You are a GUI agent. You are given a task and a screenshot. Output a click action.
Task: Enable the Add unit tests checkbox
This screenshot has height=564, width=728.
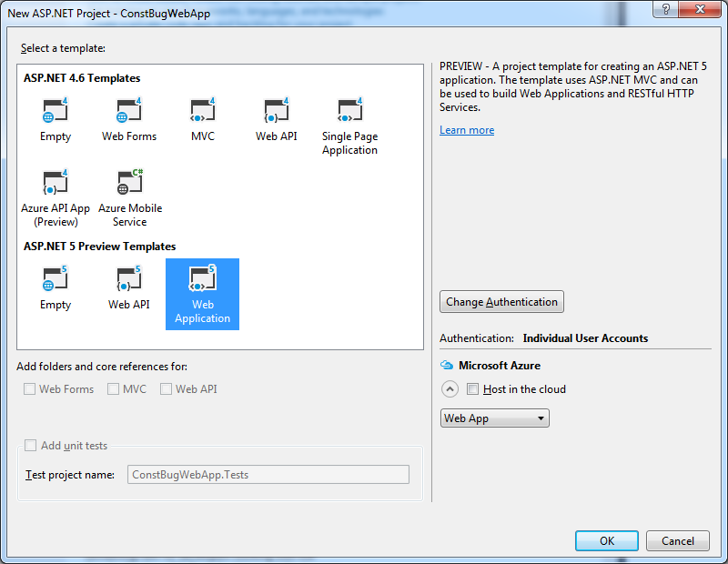(31, 446)
